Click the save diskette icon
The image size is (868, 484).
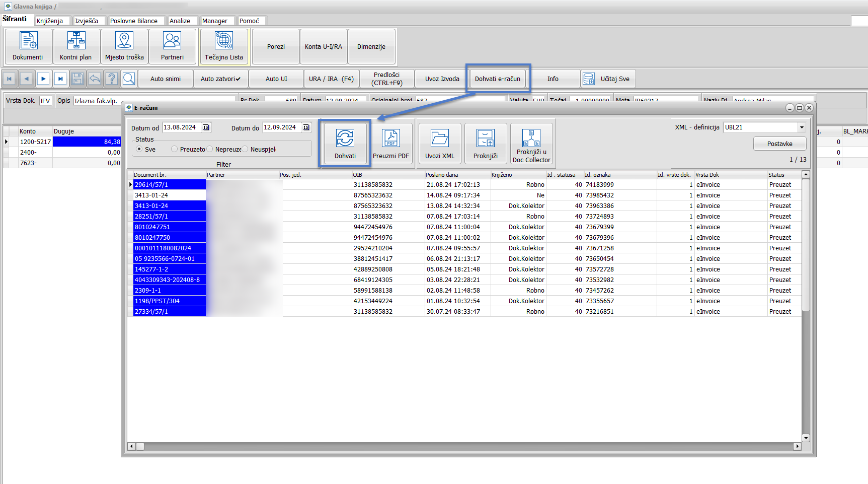pyautogui.click(x=77, y=79)
